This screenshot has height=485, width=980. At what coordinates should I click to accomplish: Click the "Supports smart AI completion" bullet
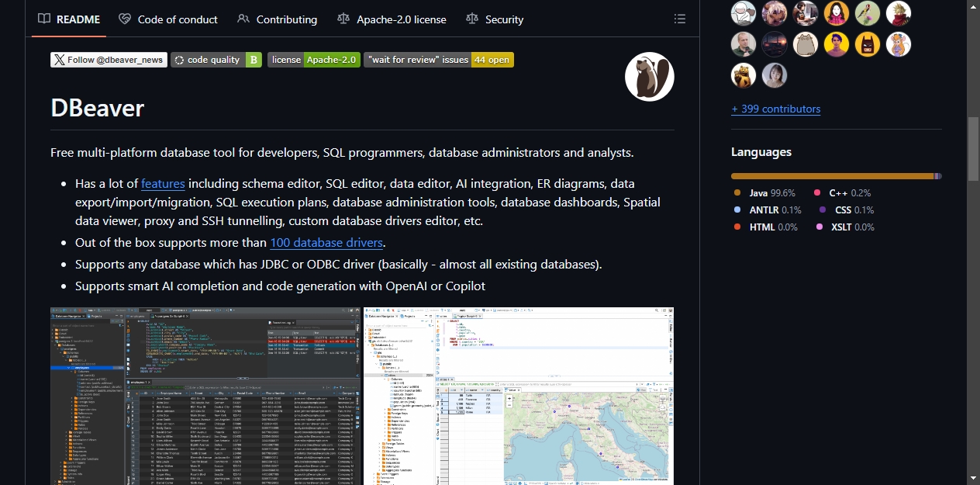click(280, 286)
